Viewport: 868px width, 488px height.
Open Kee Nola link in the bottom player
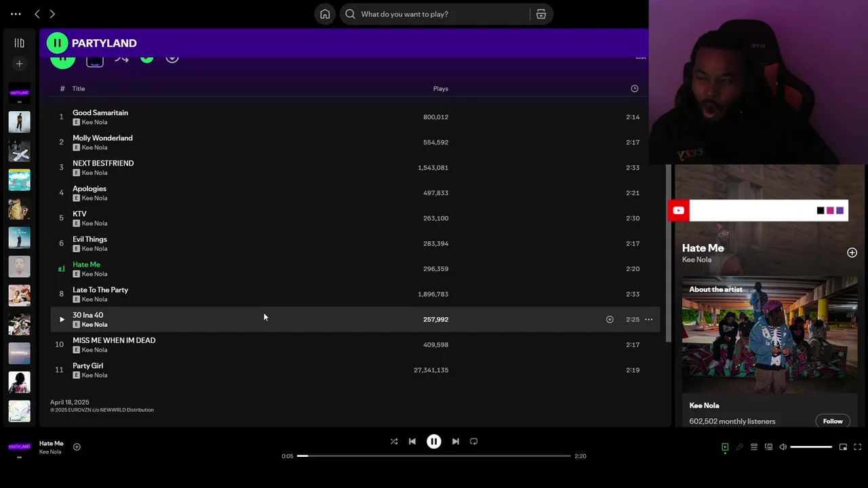(50, 452)
